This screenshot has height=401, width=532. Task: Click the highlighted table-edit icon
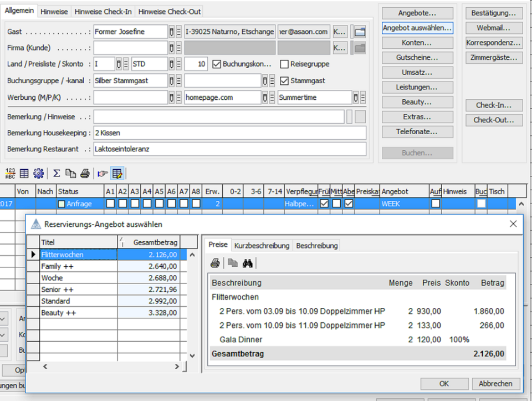pos(117,173)
